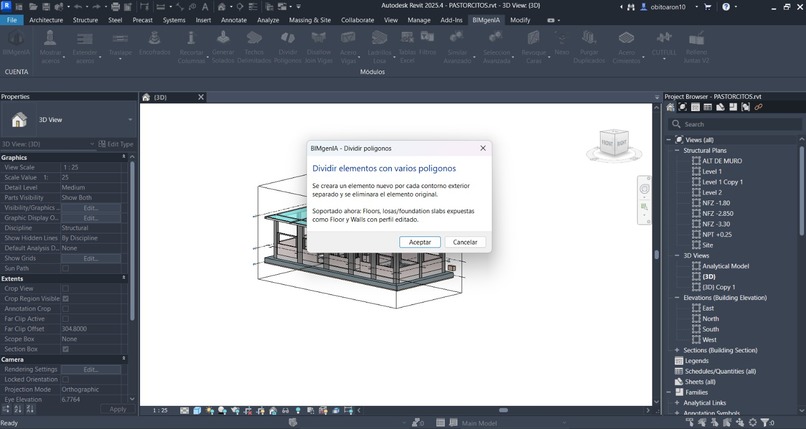
Task: Click the Purgar Duplicados tool
Action: (x=589, y=47)
